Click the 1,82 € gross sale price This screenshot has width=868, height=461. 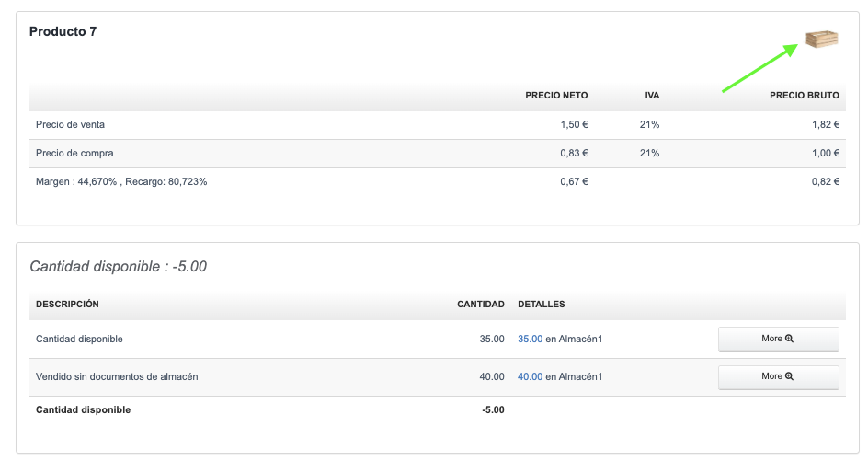coord(825,124)
